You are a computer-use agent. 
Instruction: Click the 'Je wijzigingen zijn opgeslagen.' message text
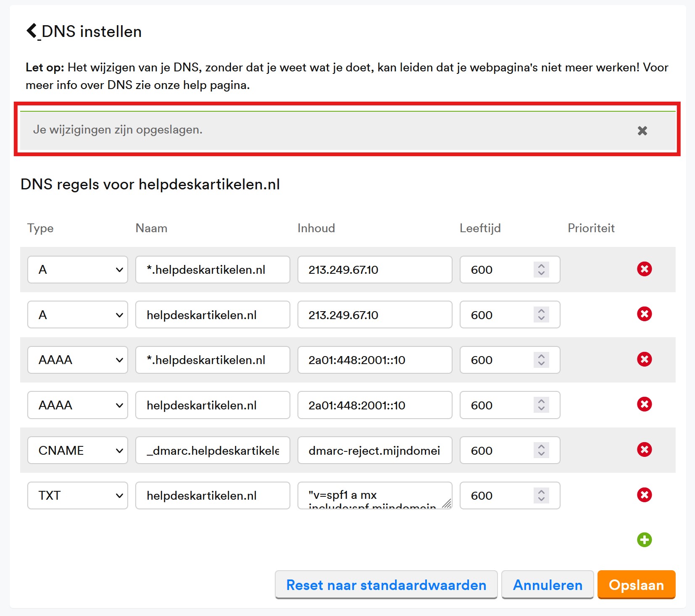tap(118, 130)
